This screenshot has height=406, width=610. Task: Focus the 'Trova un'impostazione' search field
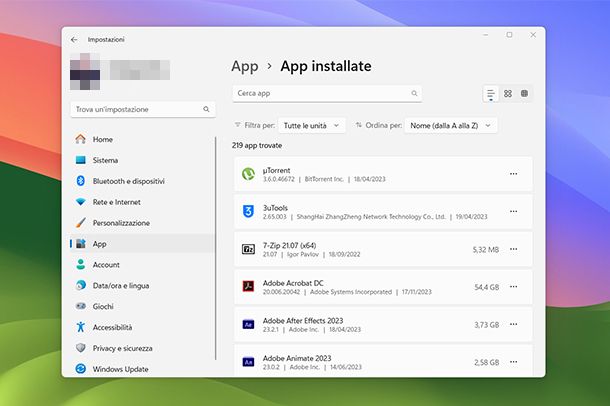(x=143, y=109)
